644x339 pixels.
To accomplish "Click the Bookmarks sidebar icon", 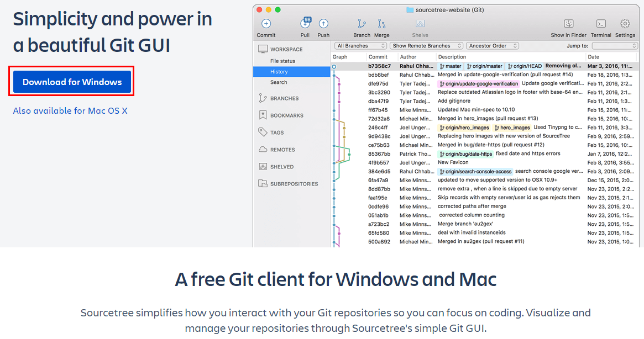I will tap(263, 115).
